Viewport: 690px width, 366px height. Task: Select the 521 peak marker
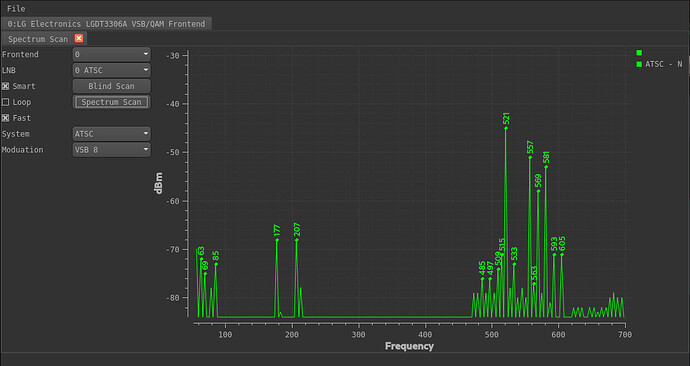pos(506,128)
